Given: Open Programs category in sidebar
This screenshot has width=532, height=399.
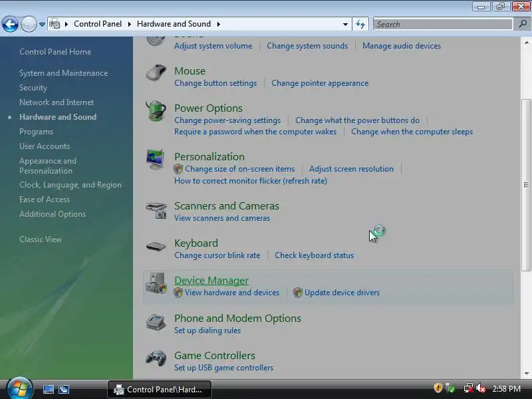Looking at the screenshot, I should coord(37,132).
